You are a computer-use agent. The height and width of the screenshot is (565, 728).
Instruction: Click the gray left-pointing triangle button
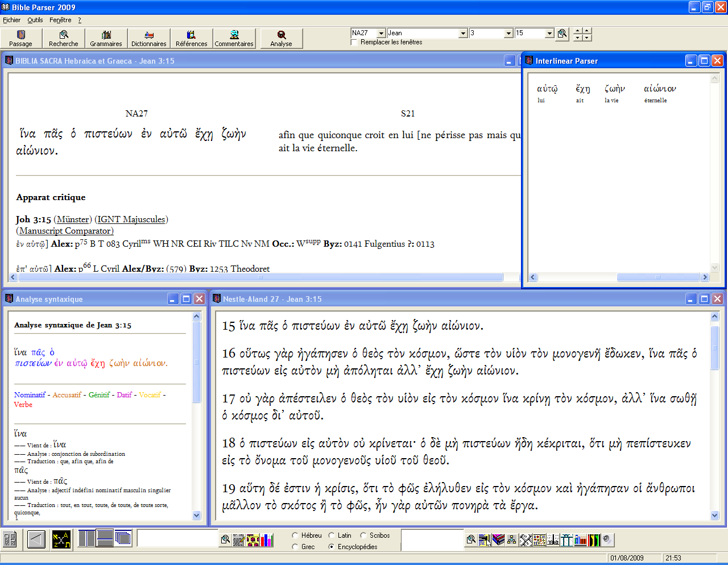pyautogui.click(x=36, y=539)
